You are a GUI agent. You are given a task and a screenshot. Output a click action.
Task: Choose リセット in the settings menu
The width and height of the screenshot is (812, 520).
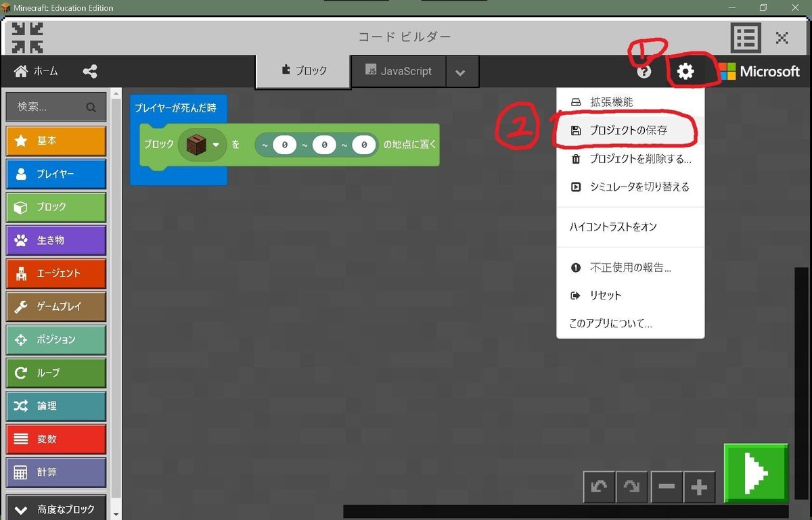tap(631, 296)
